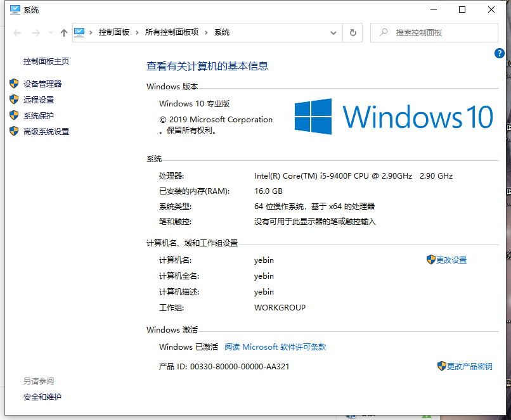The image size is (511, 420).
Task: Click the computer icon in the address bar
Action: coord(79,32)
